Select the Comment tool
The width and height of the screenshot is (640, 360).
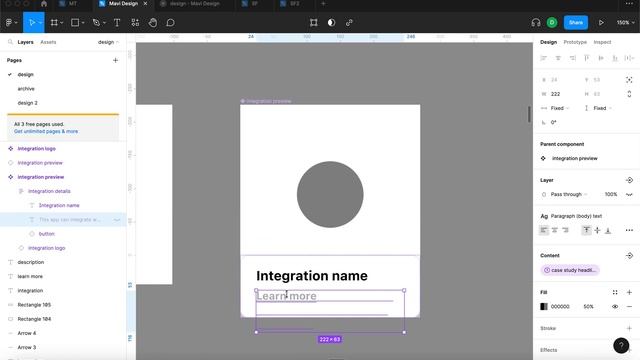(x=171, y=23)
